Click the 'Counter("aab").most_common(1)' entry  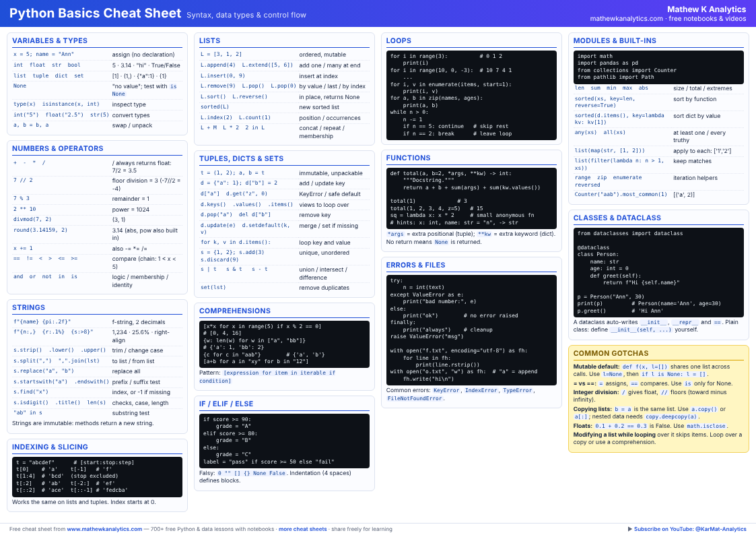622,195
